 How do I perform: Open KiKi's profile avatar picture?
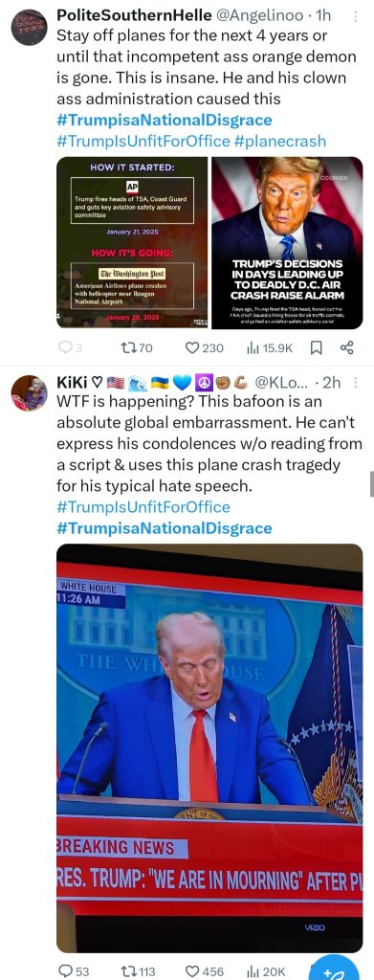[x=30, y=393]
